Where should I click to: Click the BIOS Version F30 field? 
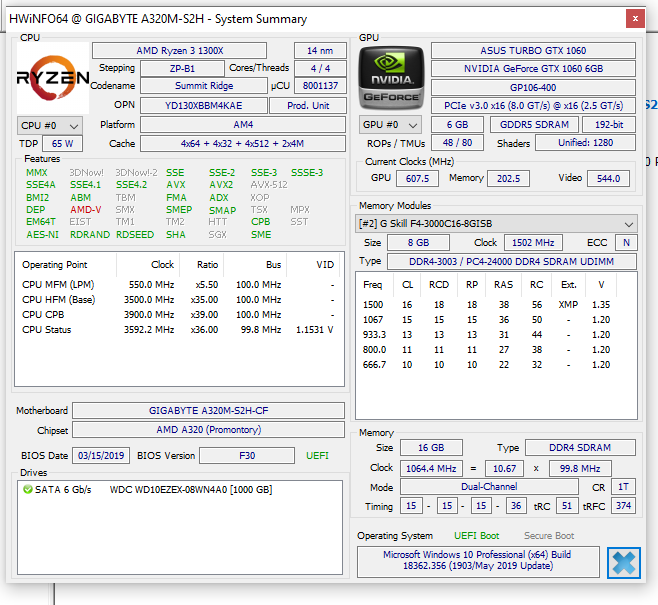point(247,456)
